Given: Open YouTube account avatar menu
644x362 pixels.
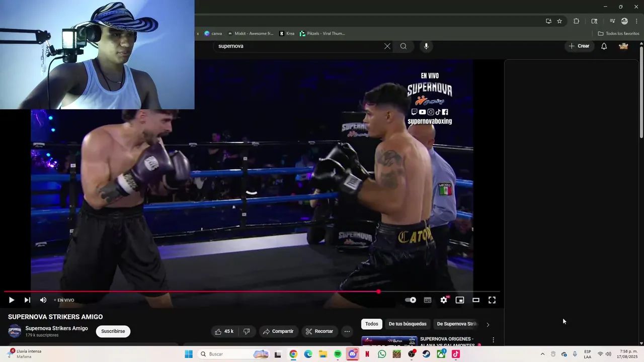Looking at the screenshot, I should point(623,46).
